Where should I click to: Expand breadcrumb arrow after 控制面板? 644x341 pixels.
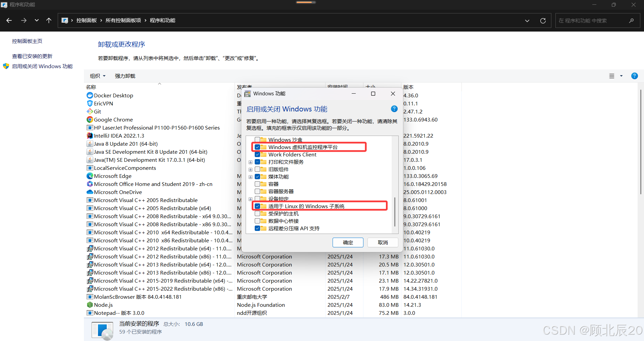[x=101, y=20]
